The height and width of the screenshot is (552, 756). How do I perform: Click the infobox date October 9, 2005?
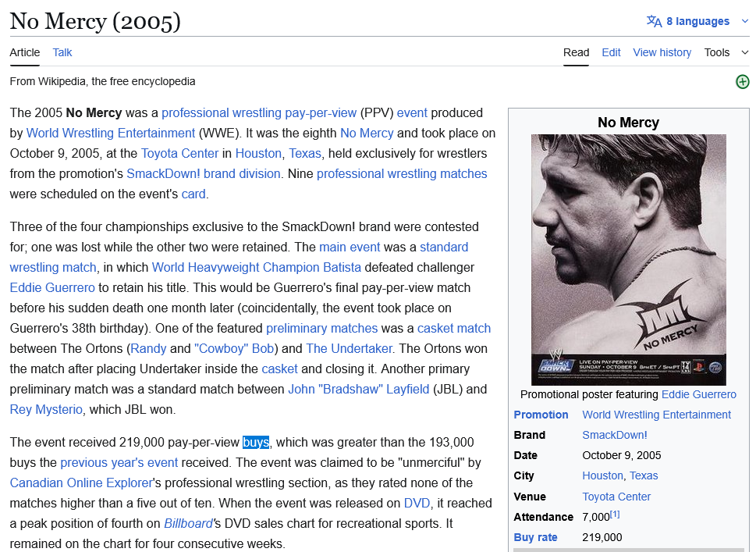pyautogui.click(x=622, y=455)
